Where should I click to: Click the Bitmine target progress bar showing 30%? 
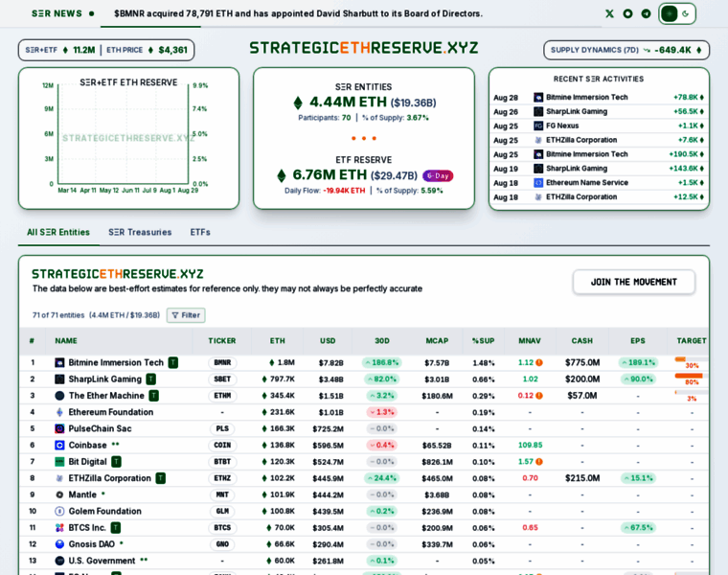pos(692,359)
